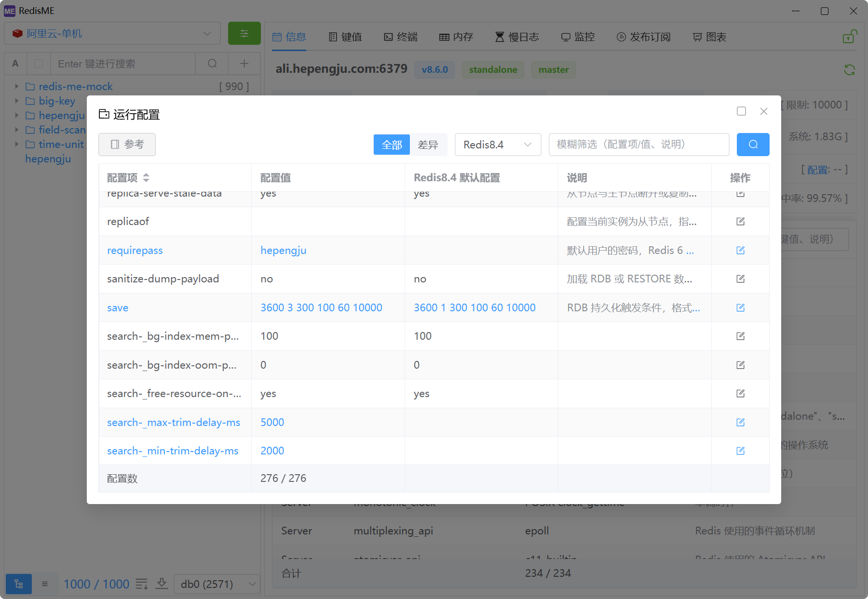Click the edit icon for replicaof row
The image size is (868, 599).
tap(740, 221)
